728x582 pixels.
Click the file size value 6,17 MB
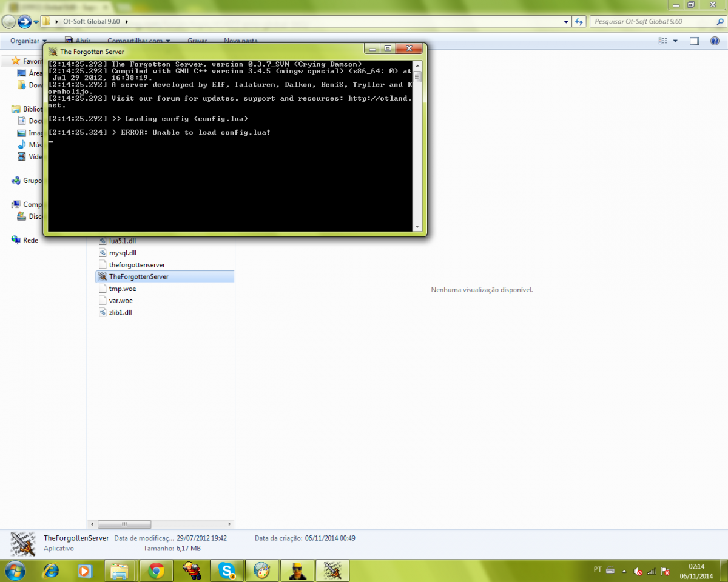(188, 549)
